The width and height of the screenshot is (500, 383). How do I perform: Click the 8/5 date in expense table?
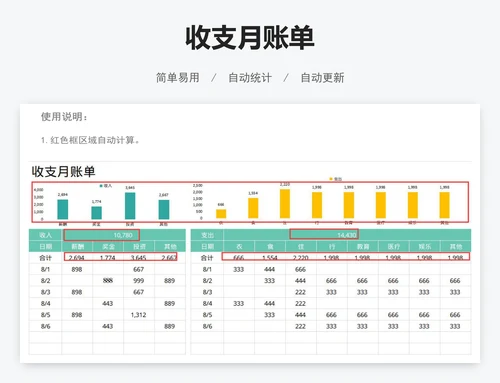coord(207,315)
